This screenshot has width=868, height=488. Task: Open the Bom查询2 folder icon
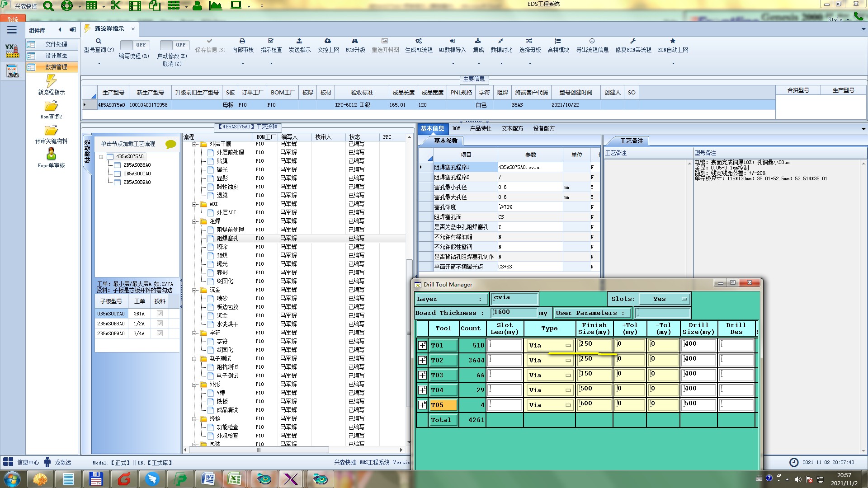(x=51, y=106)
